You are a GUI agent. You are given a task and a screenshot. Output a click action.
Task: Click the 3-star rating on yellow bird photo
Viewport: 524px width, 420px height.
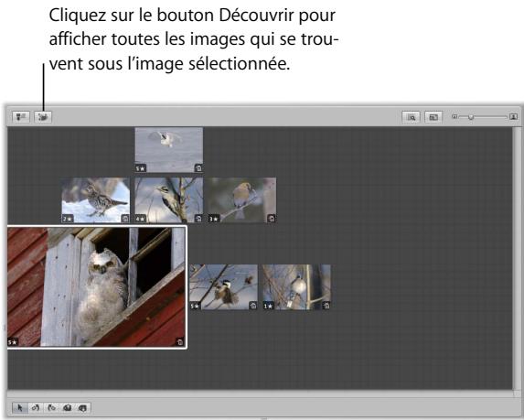[214, 219]
